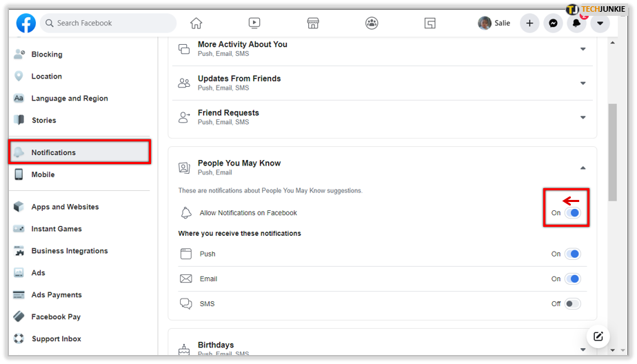This screenshot has width=637, height=364.
Task: Select Apps and Websites in sidebar
Action: click(x=65, y=207)
